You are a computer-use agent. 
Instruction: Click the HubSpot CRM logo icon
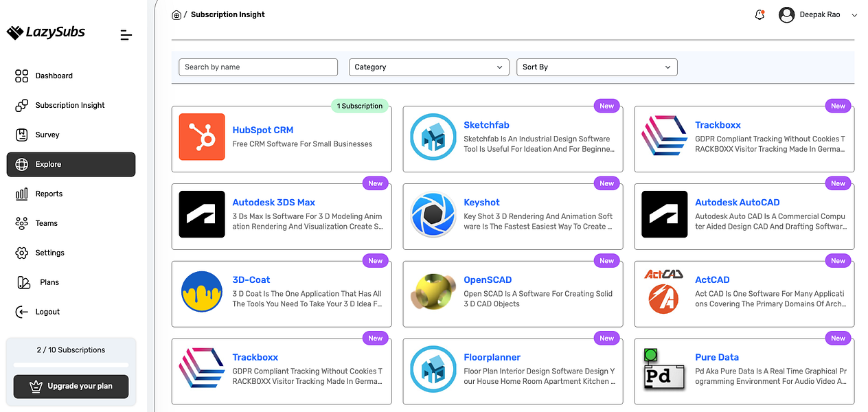(x=202, y=137)
